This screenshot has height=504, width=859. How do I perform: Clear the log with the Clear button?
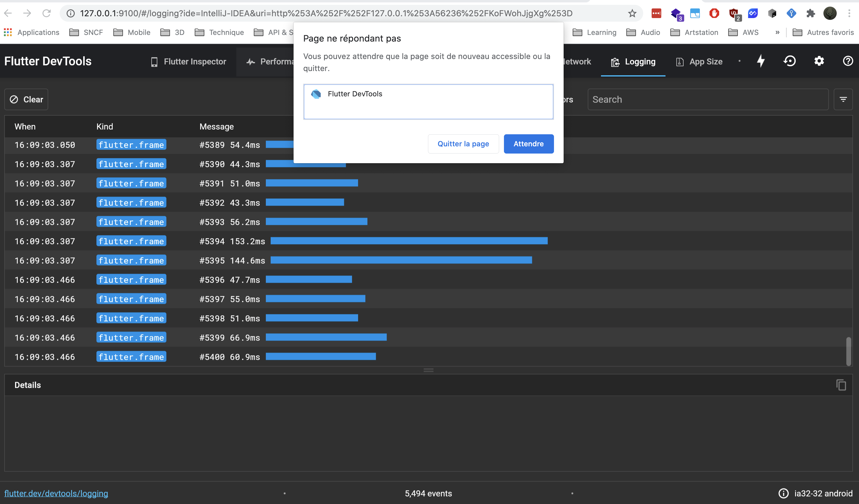[26, 99]
